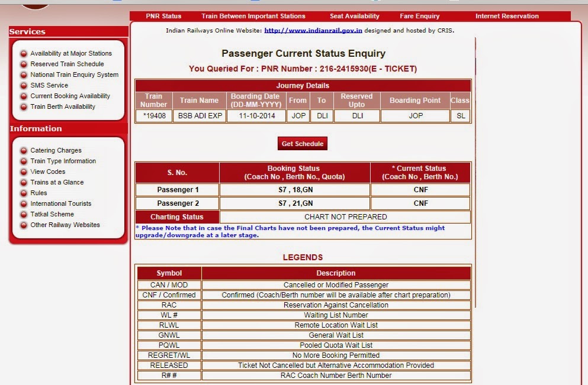Open the View Codes link

pyautogui.click(x=47, y=172)
